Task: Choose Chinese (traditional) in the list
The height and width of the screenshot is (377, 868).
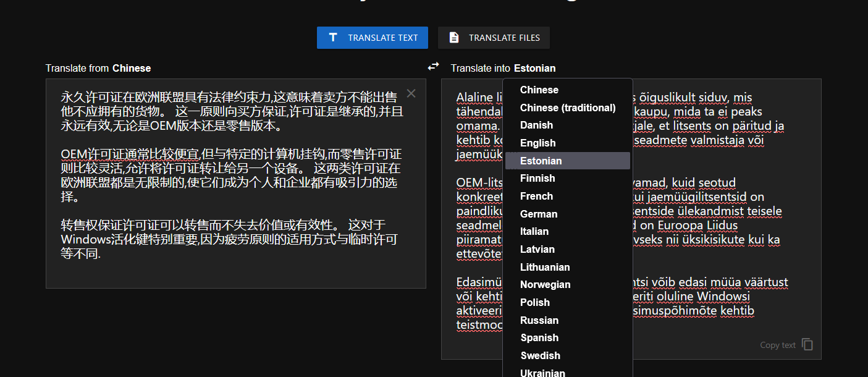Action: coord(568,108)
